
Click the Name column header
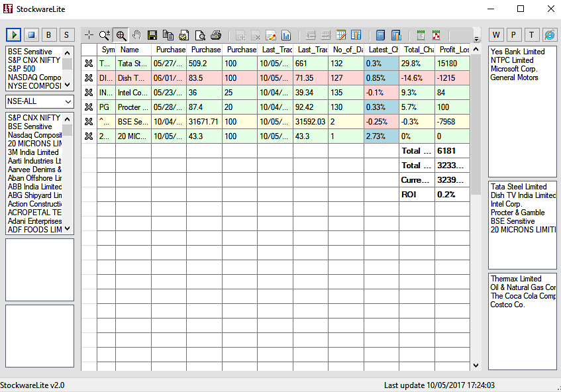click(x=133, y=50)
